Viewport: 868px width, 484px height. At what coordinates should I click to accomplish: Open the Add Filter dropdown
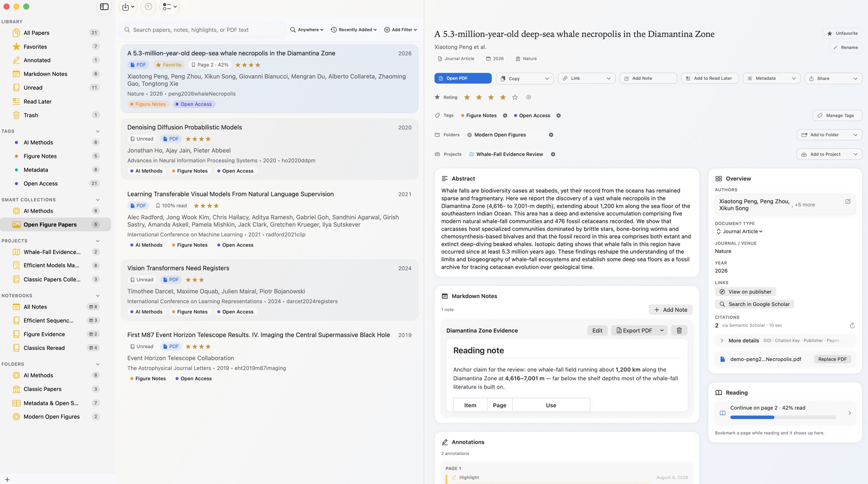[x=400, y=30]
